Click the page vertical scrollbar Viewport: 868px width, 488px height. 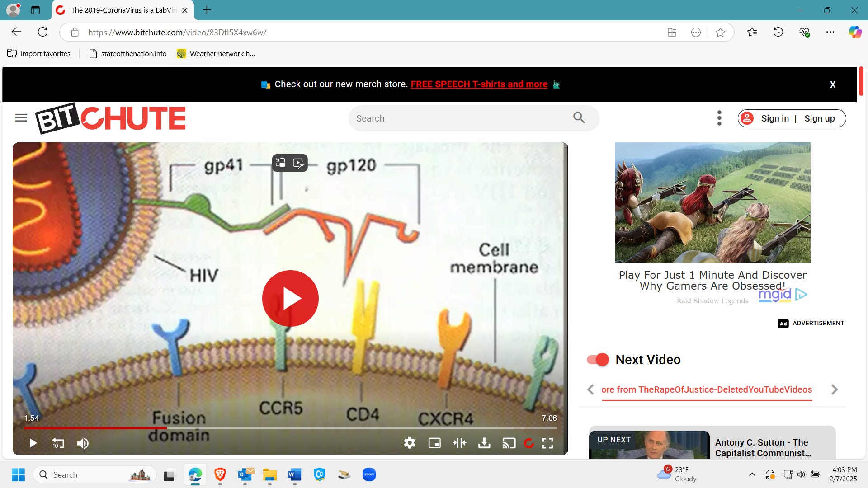862,81
